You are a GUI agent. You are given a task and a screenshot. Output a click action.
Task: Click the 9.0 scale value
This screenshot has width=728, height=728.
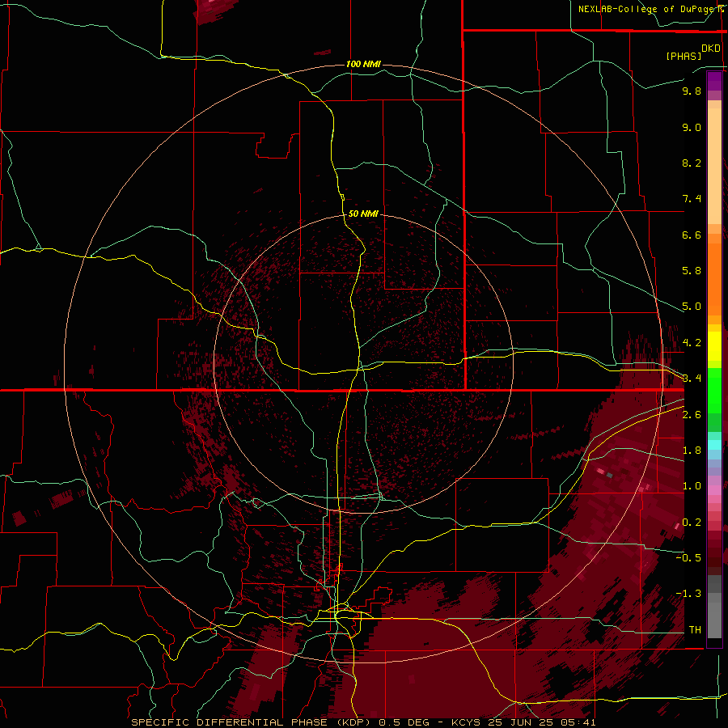pos(692,127)
